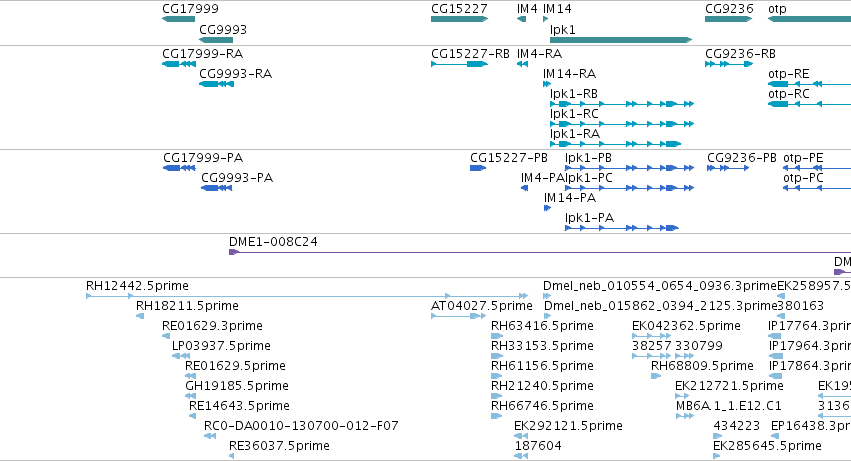Select EST RH33153.5prime

pos(542,346)
